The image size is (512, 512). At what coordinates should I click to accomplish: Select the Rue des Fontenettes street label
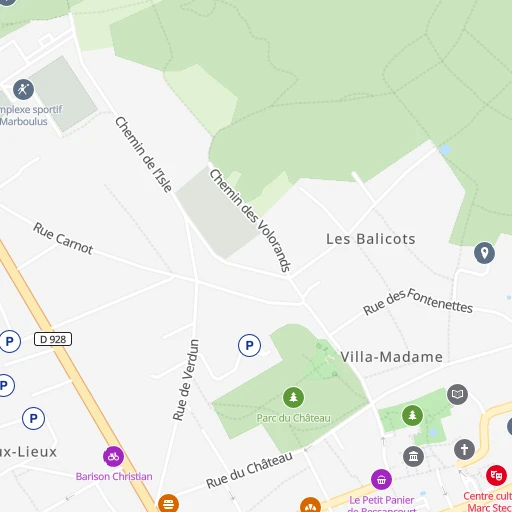click(418, 301)
